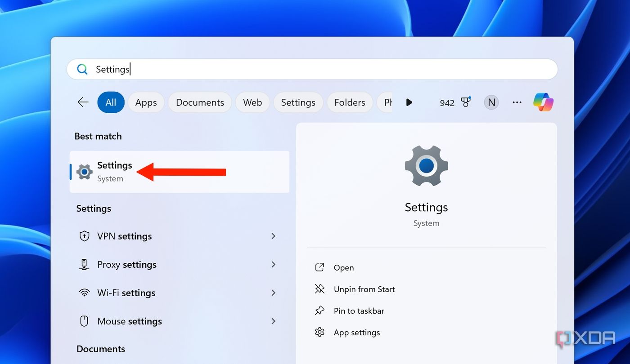Expand the Wi-Fi settings entry
The width and height of the screenshot is (630, 364).
274,293
